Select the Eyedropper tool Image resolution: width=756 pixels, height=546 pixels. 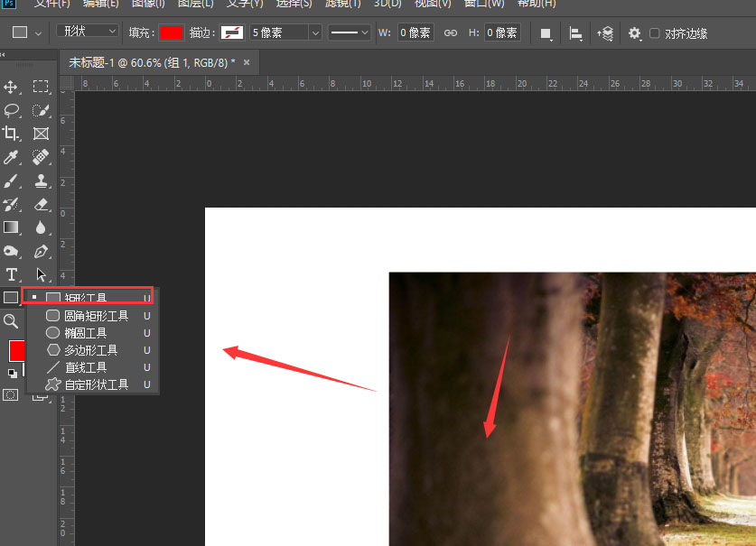coord(12,157)
